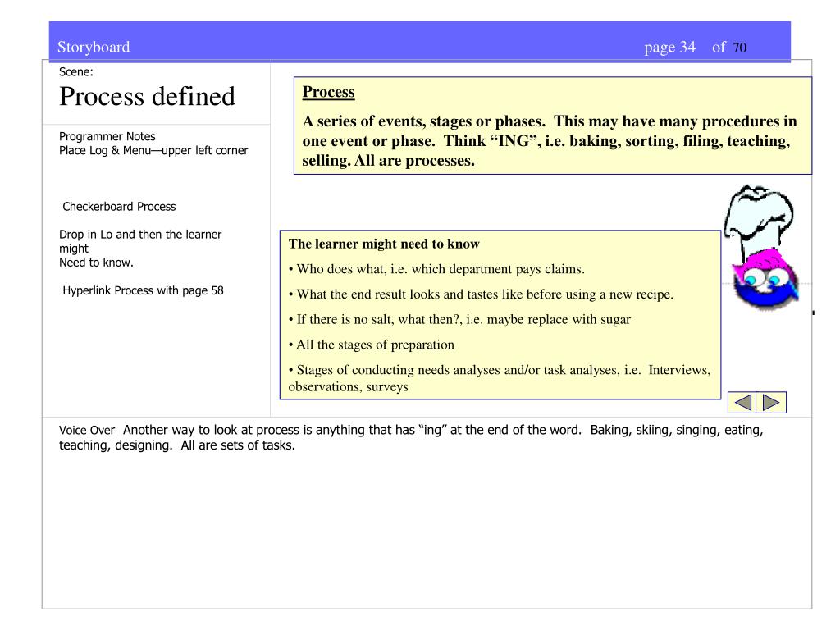840x630 pixels.
Task: Click the back arrow navigation button
Action: pyautogui.click(x=742, y=402)
